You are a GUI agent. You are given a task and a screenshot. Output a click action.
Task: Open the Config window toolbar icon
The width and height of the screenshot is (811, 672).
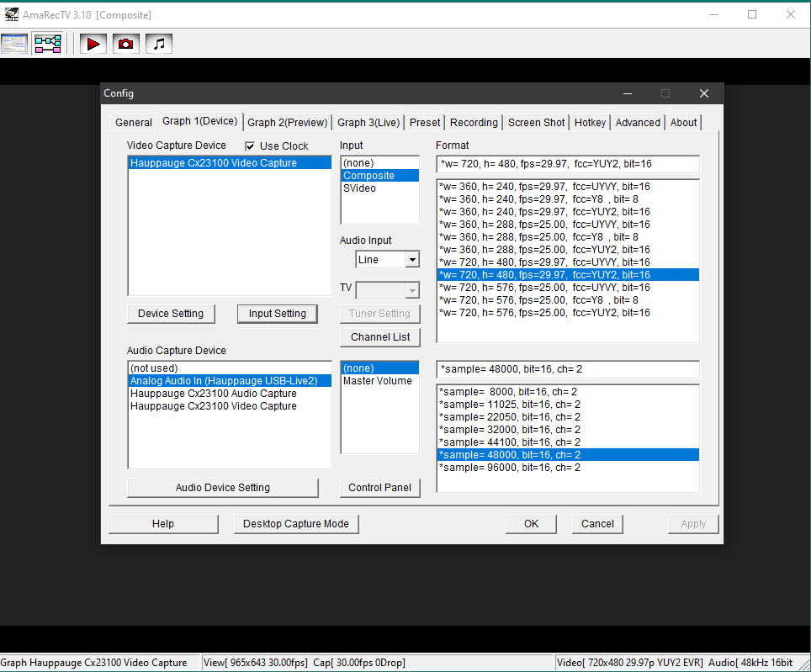pyautogui.click(x=14, y=44)
